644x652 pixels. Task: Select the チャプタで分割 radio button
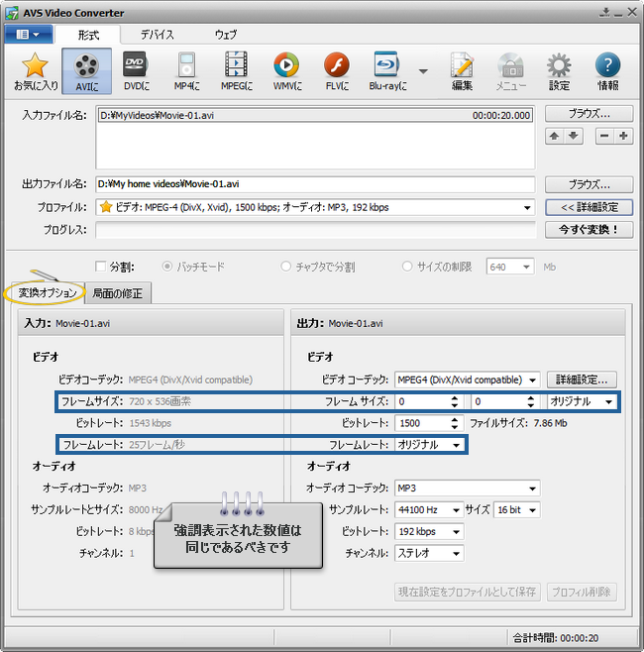[x=286, y=267]
